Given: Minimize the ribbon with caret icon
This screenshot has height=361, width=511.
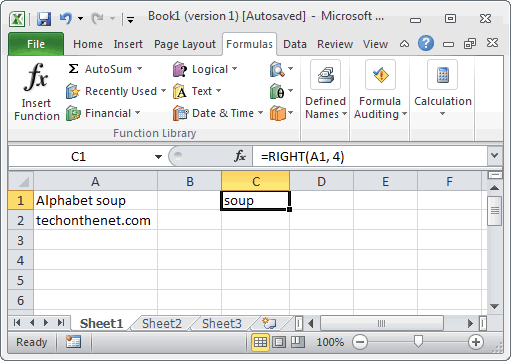Looking at the screenshot, I should pyautogui.click(x=404, y=44).
